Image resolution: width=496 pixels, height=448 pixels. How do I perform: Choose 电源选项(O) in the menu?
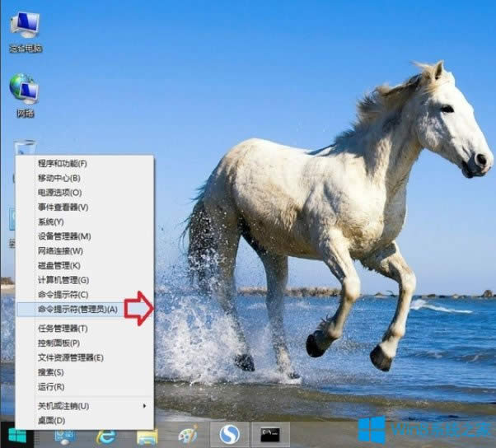pyautogui.click(x=58, y=193)
